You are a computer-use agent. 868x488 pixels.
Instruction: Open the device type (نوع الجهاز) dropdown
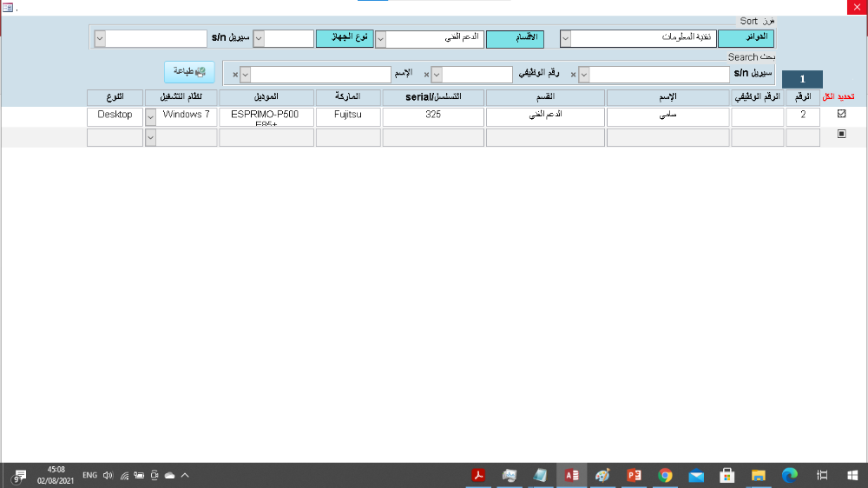(x=258, y=39)
